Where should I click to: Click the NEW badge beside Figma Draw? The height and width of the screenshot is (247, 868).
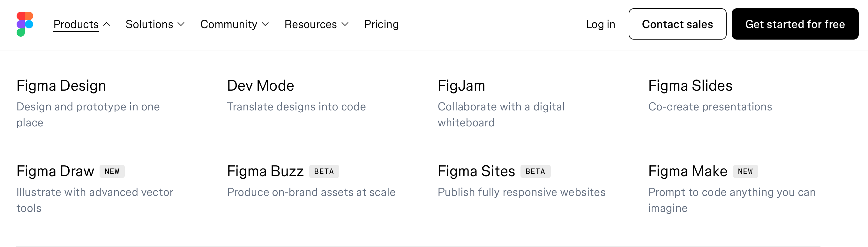tap(112, 171)
